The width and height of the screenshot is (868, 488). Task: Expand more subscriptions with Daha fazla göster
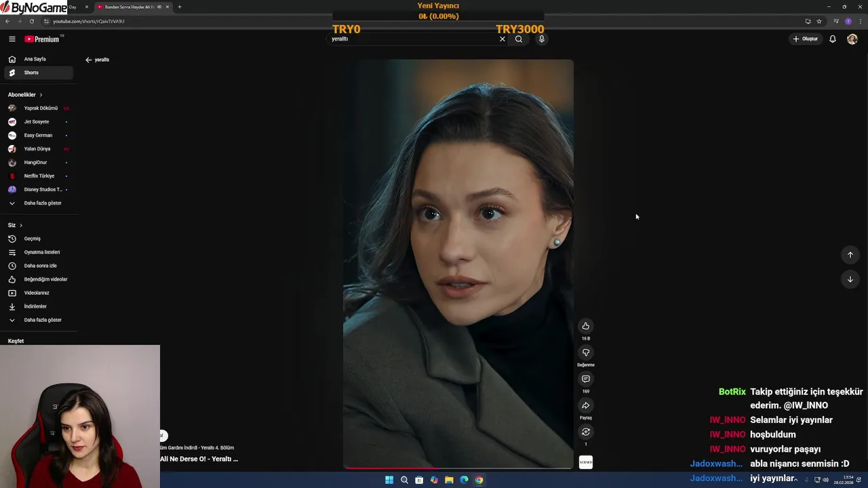[39, 203]
